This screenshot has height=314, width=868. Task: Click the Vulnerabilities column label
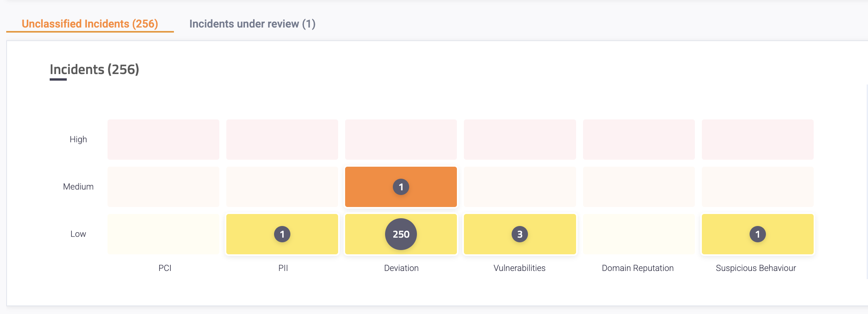pos(519,268)
